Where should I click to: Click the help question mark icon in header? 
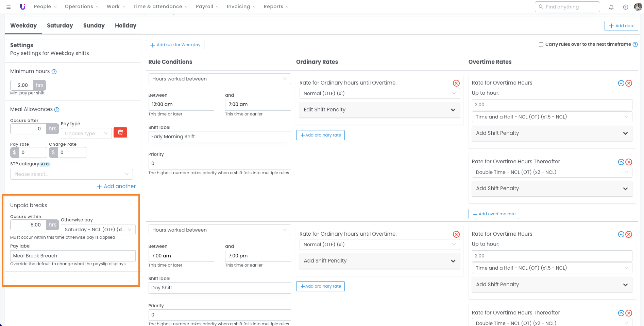[x=625, y=7]
